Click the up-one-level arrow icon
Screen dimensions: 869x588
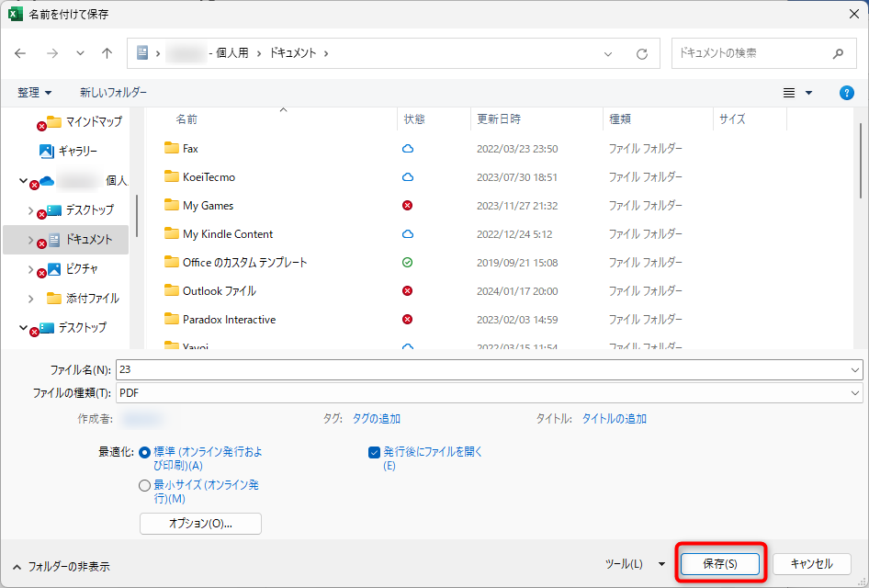pyautogui.click(x=107, y=53)
